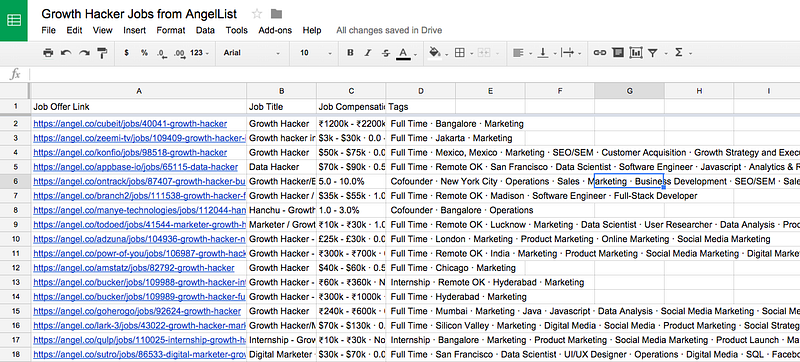This screenshot has height=362, width=800.
Task: Click the 'Tags' header cell
Action: point(421,107)
